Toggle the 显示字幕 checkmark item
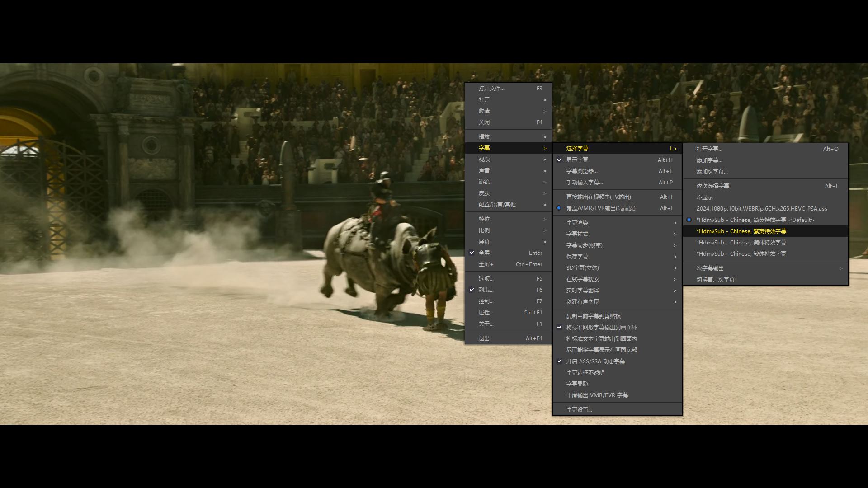Image resolution: width=868 pixels, height=488 pixels. click(577, 160)
